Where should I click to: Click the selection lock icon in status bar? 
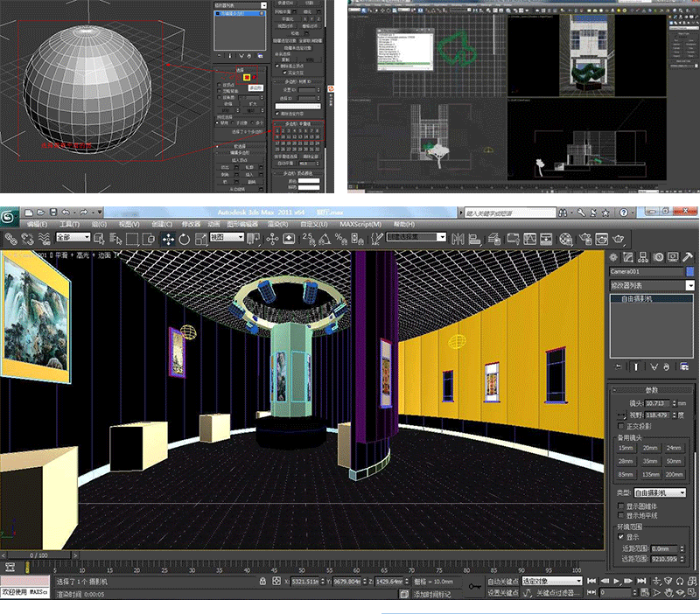click(262, 581)
